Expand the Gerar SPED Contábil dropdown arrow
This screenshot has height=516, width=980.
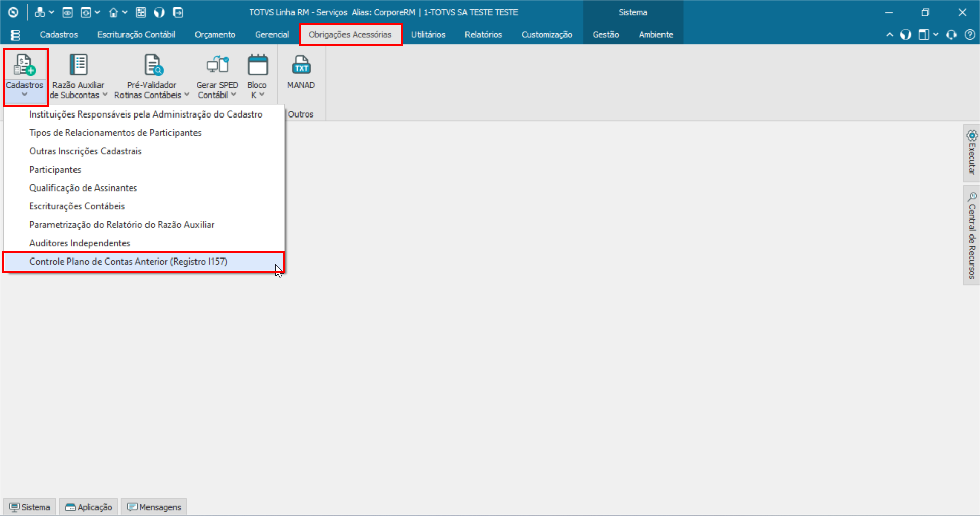pos(233,95)
